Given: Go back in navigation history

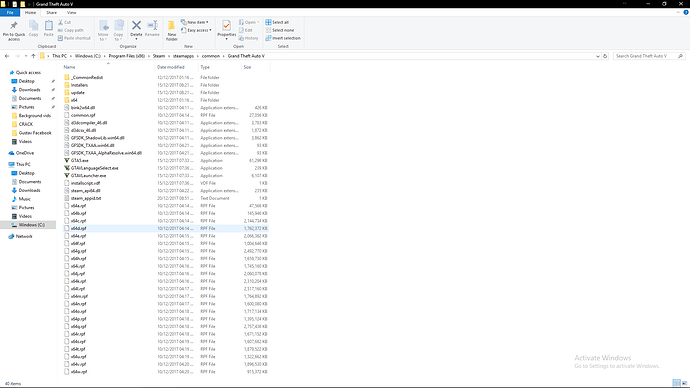Looking at the screenshot, I should 7,56.
